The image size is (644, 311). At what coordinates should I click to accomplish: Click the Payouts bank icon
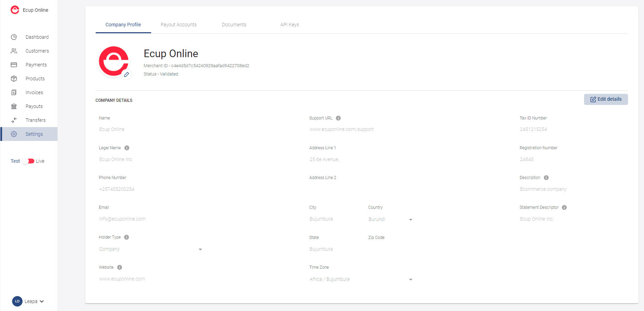point(14,106)
